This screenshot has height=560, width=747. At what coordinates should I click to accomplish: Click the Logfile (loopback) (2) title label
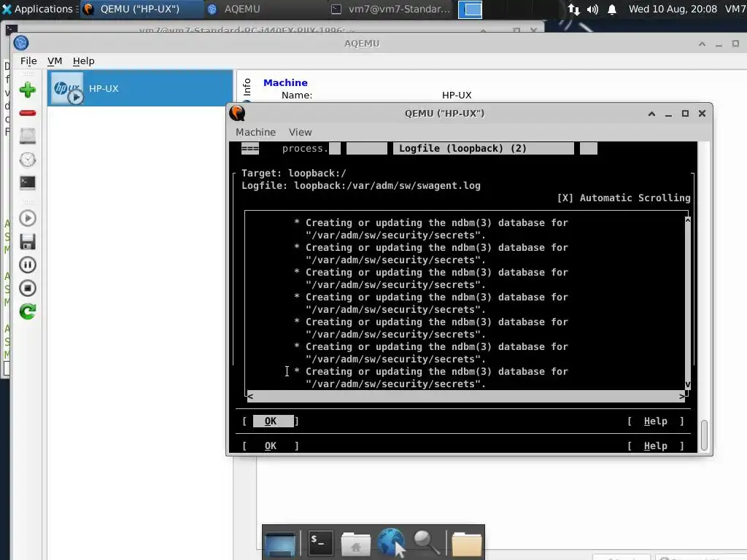pyautogui.click(x=462, y=149)
